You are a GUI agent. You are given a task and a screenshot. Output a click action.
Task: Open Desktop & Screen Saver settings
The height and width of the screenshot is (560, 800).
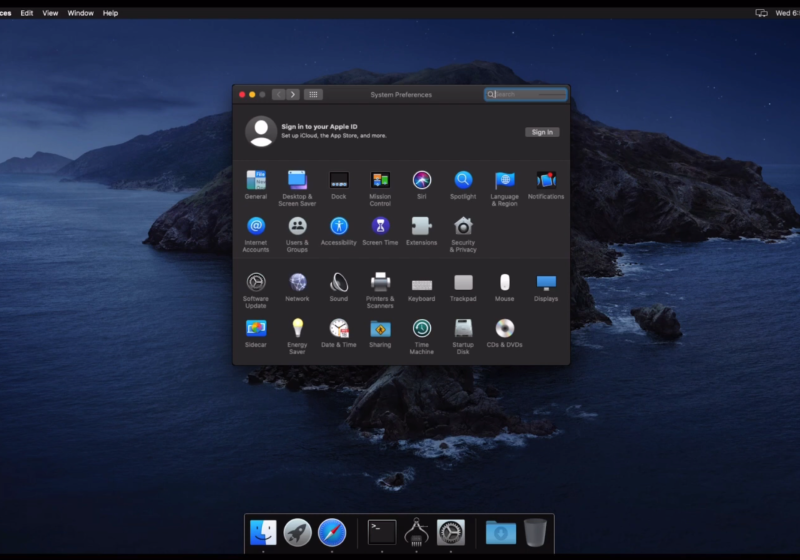pyautogui.click(x=297, y=181)
